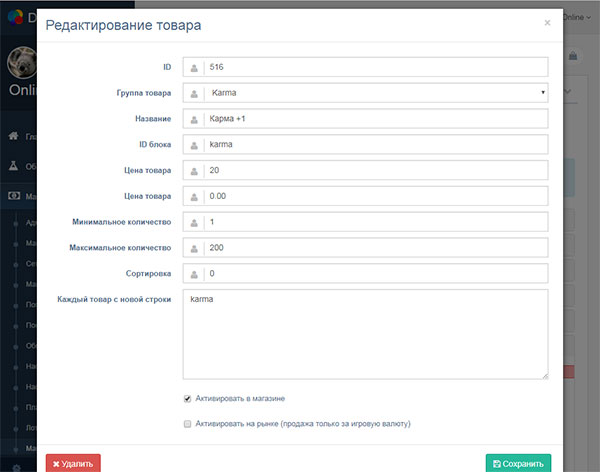Click the home icon in left sidebar
The image size is (600, 472).
coord(13,135)
